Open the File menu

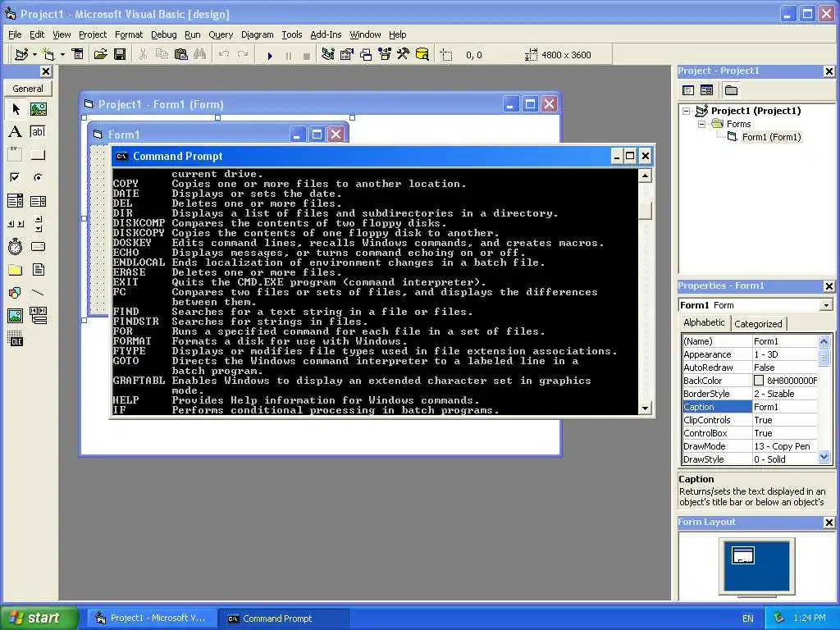[15, 34]
